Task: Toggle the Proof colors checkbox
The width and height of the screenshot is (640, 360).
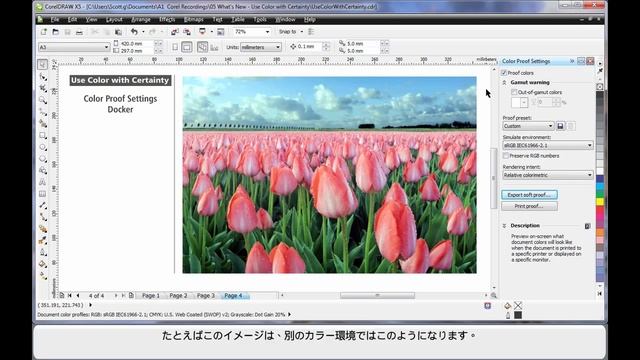Action: point(504,73)
